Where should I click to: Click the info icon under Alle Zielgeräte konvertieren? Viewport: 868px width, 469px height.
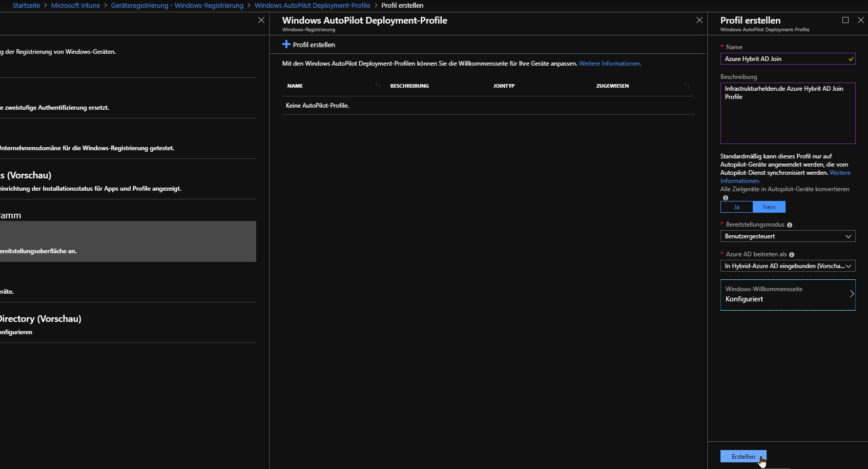click(726, 198)
